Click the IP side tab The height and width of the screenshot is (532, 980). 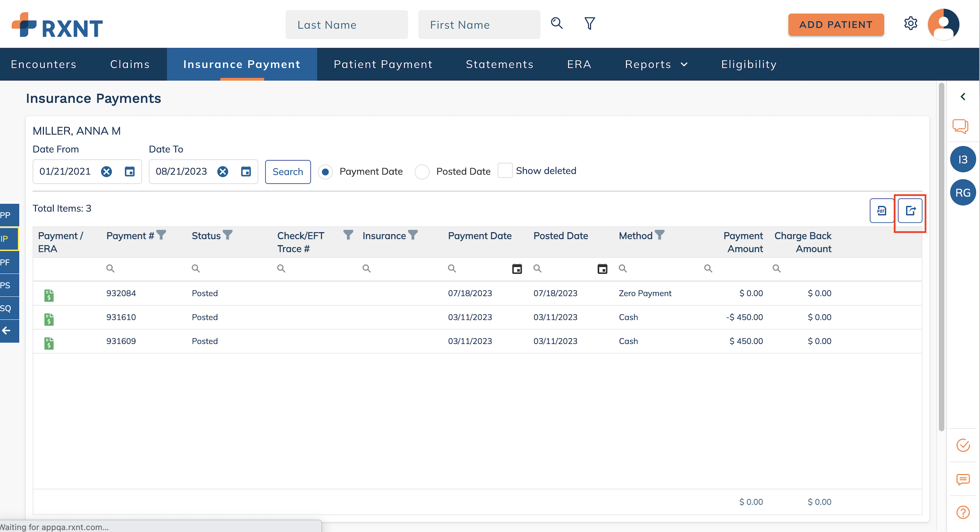(x=9, y=239)
